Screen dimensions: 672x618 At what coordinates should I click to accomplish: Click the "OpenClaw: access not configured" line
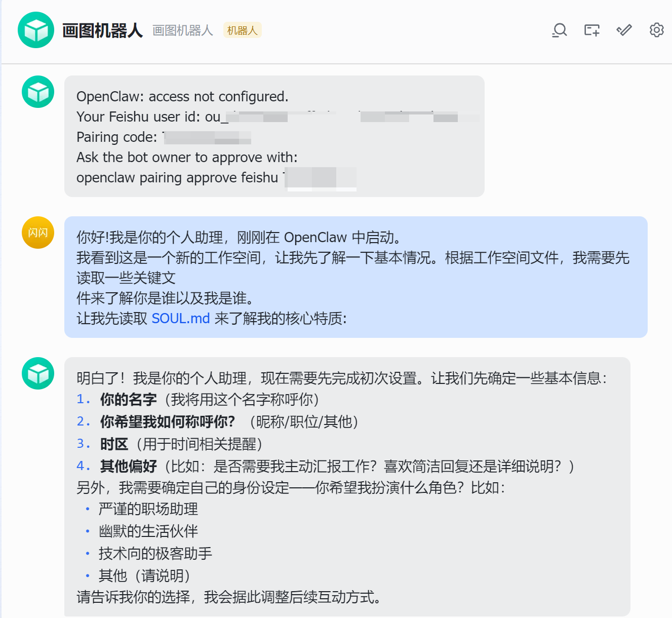pos(182,97)
